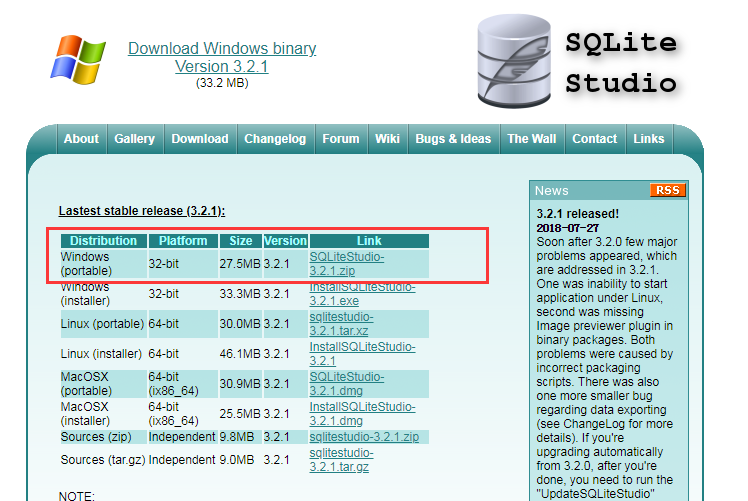The height and width of the screenshot is (501, 748).
Task: Download sqlitestudio-3.2.1.tar.xz Linux portable
Action: coord(342,324)
